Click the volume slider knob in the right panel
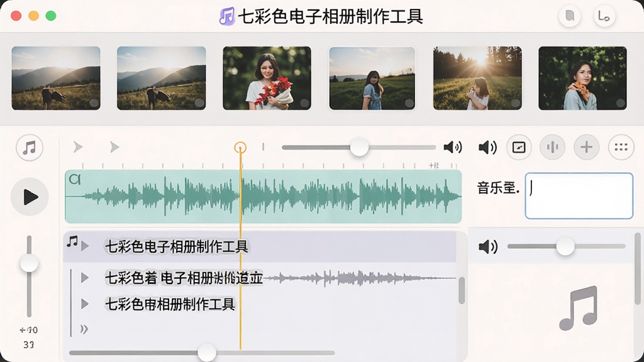The height and width of the screenshot is (362, 644). 565,246
